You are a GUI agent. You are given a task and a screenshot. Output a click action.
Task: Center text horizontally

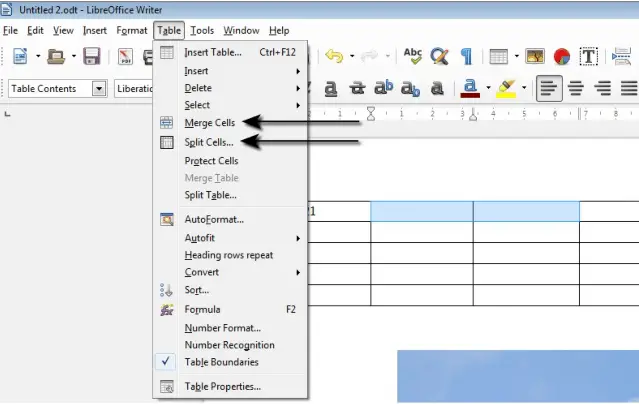coord(575,88)
